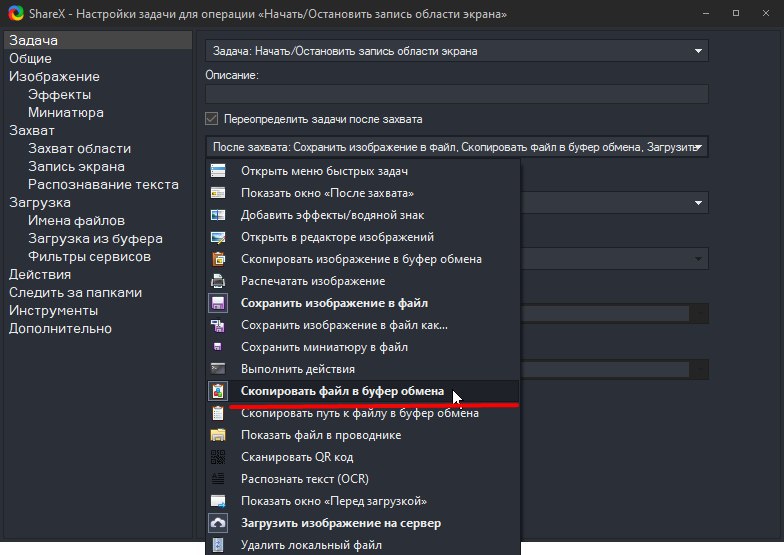Open the «Имена файлов» subsection
Screen dimensions: 784x555
(76, 220)
